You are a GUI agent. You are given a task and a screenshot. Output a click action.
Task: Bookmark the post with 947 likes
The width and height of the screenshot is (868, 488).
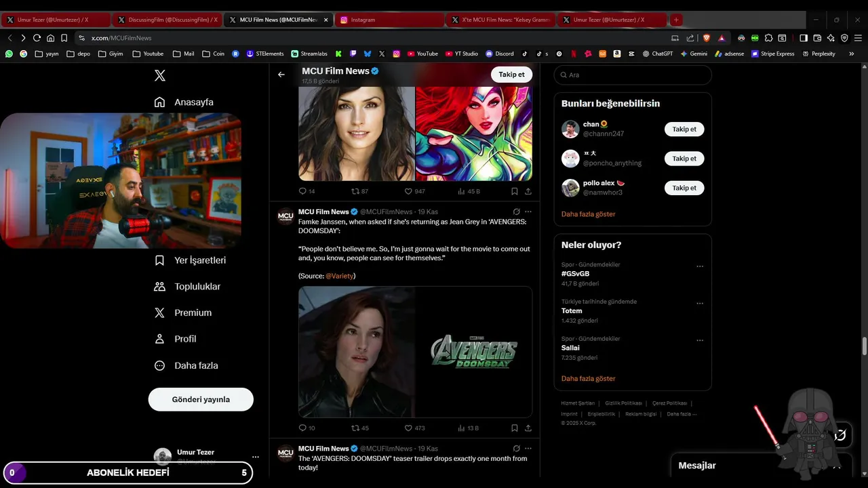point(515,192)
